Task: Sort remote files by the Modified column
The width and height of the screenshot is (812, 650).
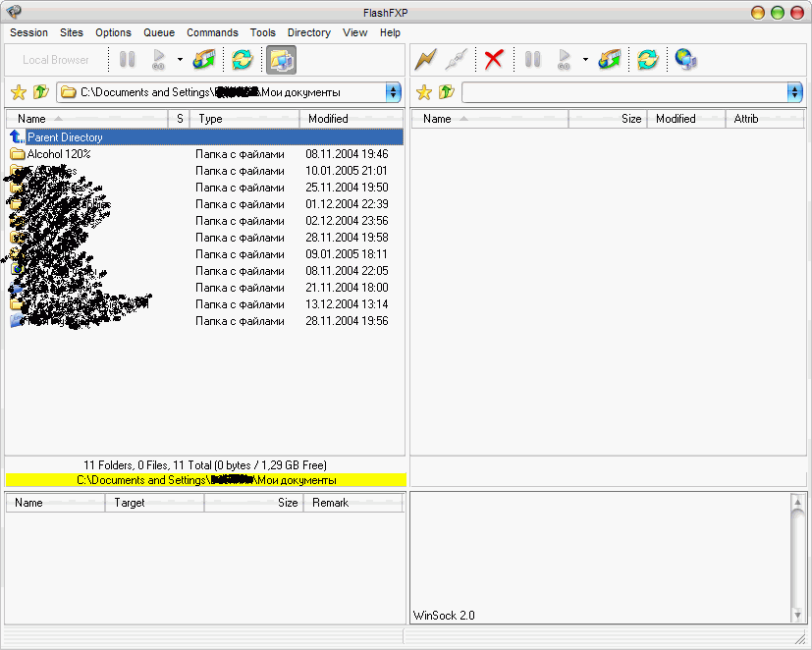Action: tap(686, 119)
